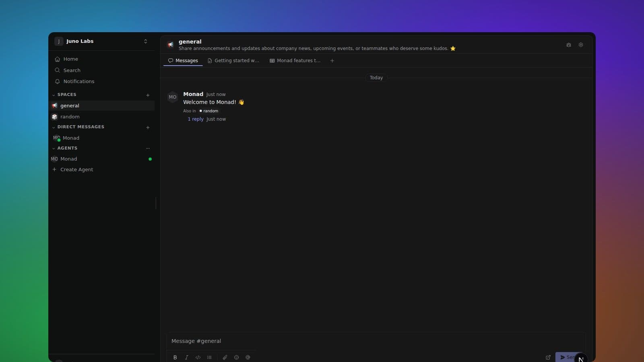The image size is (644, 362).
Task: Start a new direct message
Action: click(x=148, y=128)
